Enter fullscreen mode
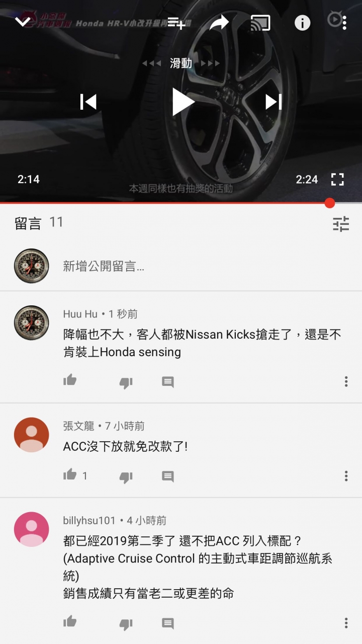362x644 pixels. 337,179
